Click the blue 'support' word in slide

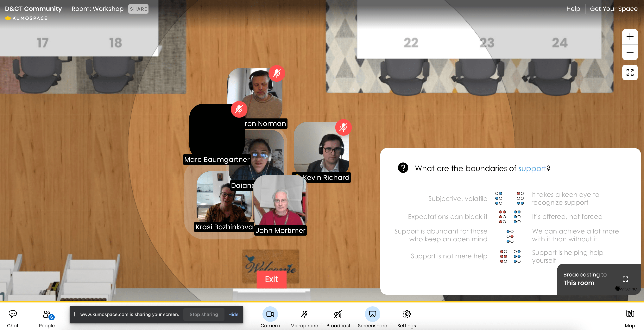pyautogui.click(x=532, y=168)
